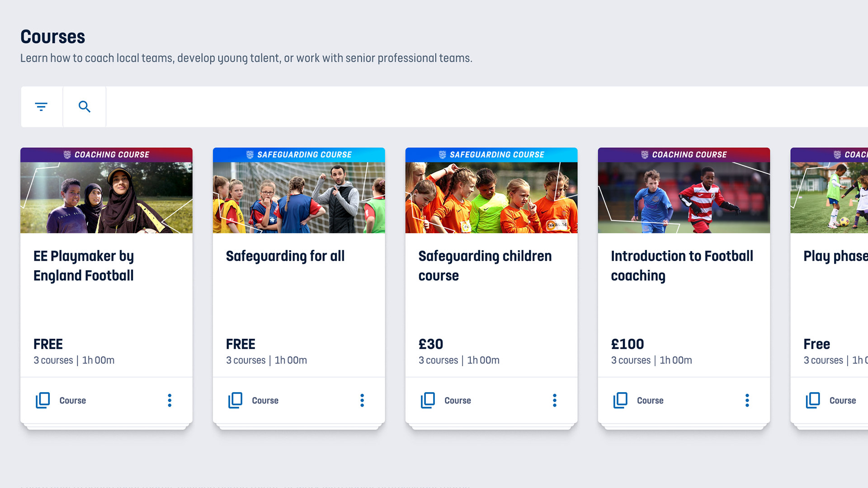Viewport: 868px width, 488px height.
Task: Expand three-dot menu on Safeguarding children card
Action: 555,400
